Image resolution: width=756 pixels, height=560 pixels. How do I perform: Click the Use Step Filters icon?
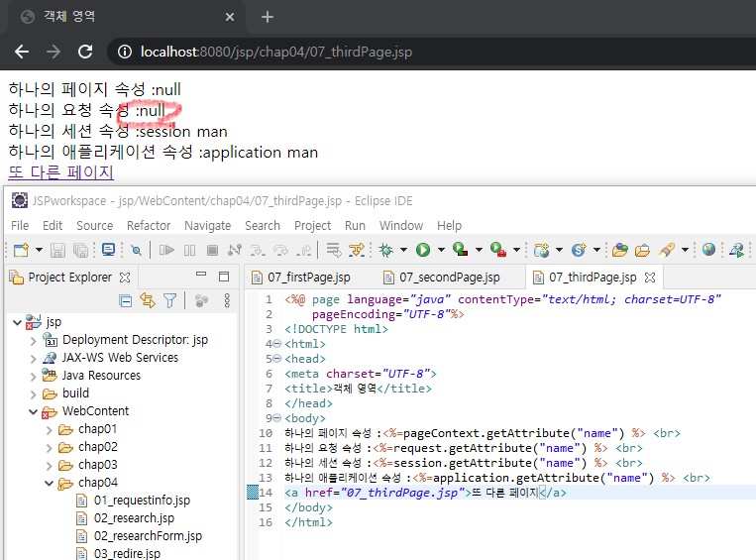coord(357,250)
